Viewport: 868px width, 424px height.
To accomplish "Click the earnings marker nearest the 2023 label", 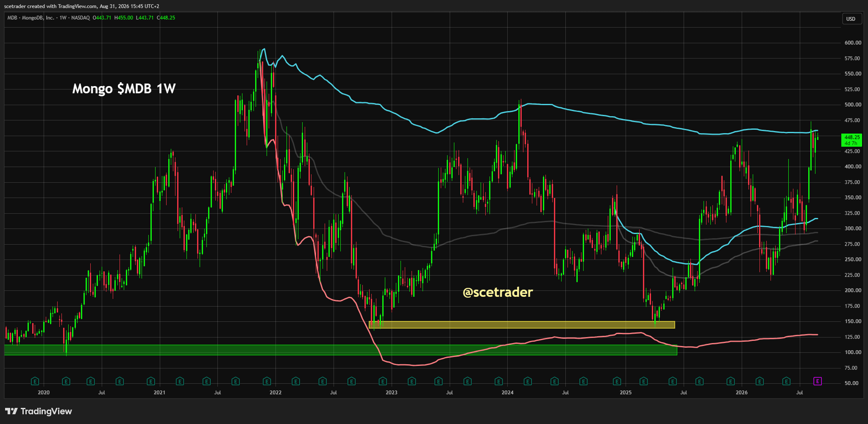I will (x=382, y=381).
